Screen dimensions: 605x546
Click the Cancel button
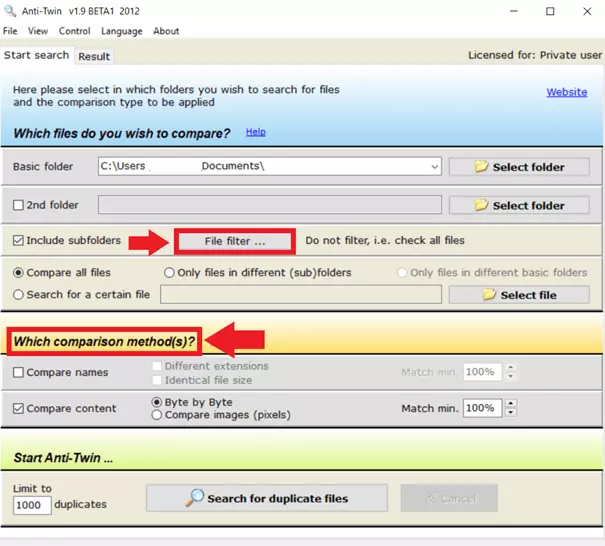pyautogui.click(x=449, y=498)
